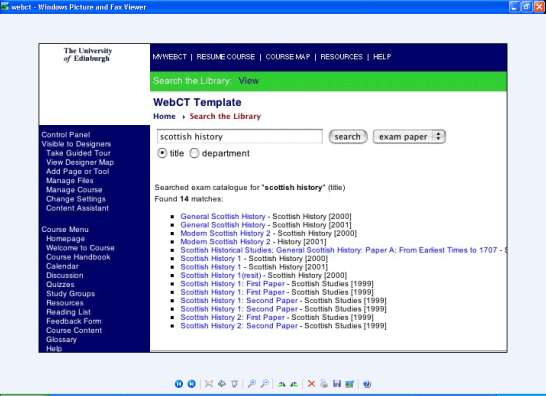Viewport: 546px width, 396px height.
Task: Select the title radio button
Action: (x=162, y=153)
